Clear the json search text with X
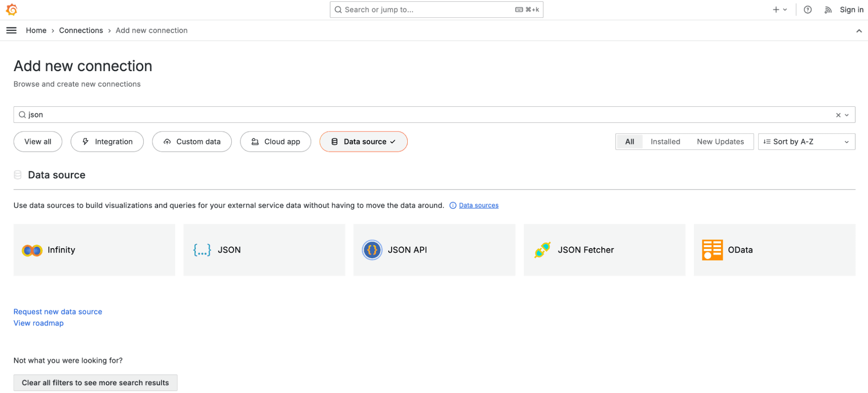 click(838, 115)
